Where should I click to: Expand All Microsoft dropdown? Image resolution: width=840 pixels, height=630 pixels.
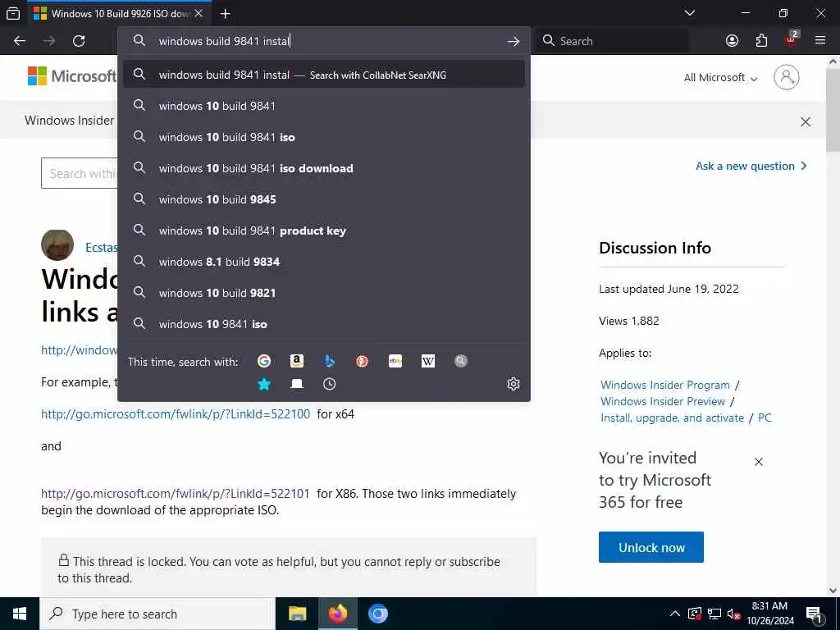720,78
